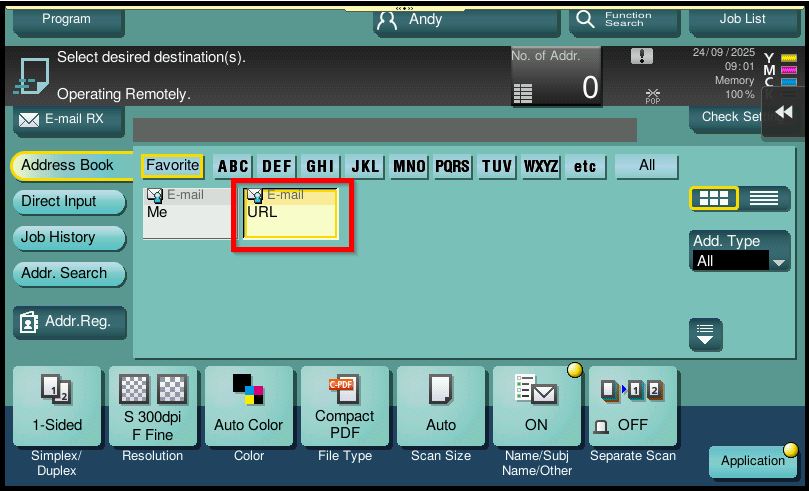Open E-mail RX
Image resolution: width=809 pixels, height=491 pixels.
68,118
